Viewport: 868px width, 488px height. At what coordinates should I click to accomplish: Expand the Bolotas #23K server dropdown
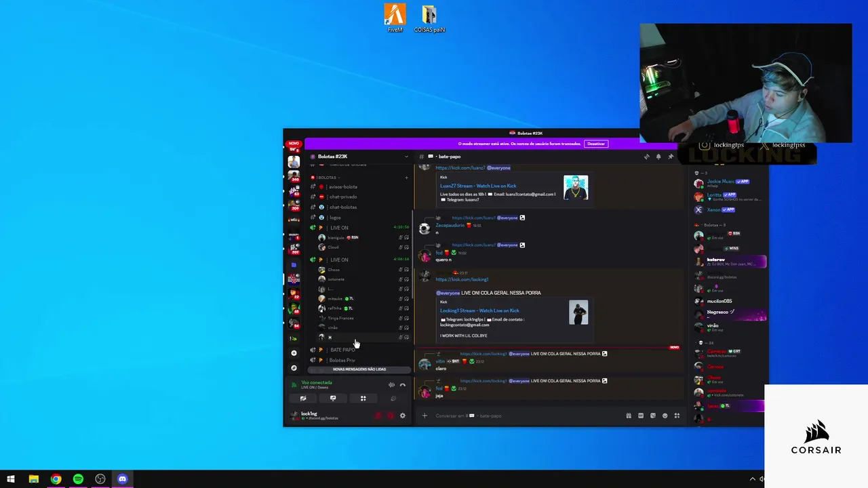click(406, 157)
